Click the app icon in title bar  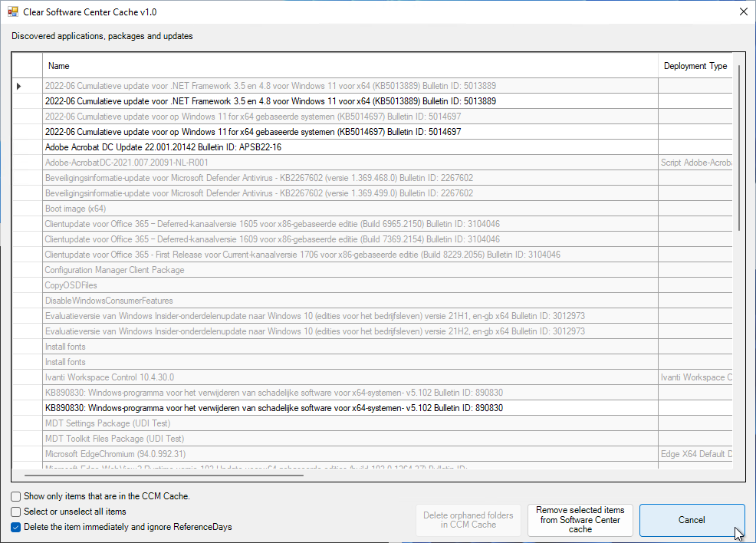[x=13, y=12]
